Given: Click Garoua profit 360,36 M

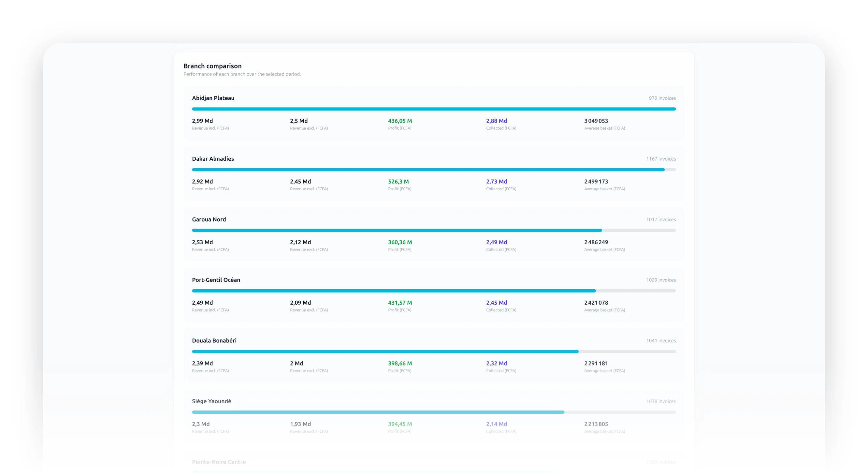Looking at the screenshot, I should (400, 242).
